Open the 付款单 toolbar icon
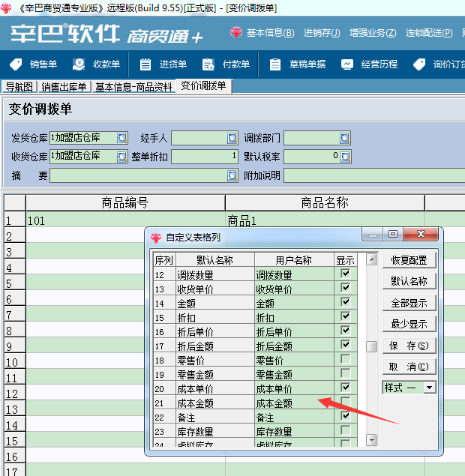 [x=208, y=64]
